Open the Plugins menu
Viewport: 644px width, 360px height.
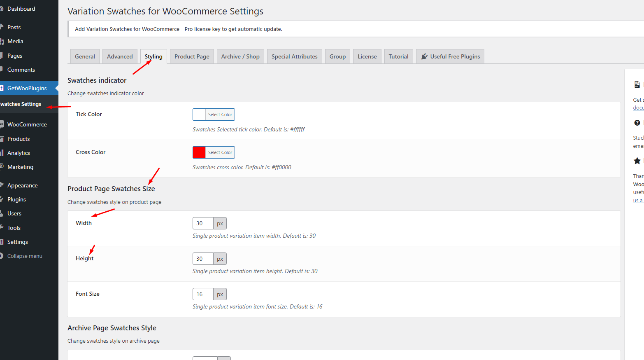[16, 199]
